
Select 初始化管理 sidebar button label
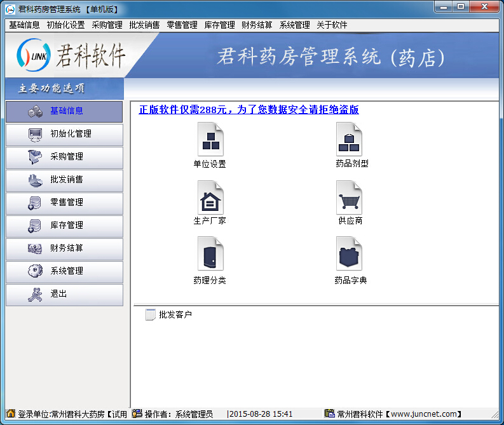point(71,133)
